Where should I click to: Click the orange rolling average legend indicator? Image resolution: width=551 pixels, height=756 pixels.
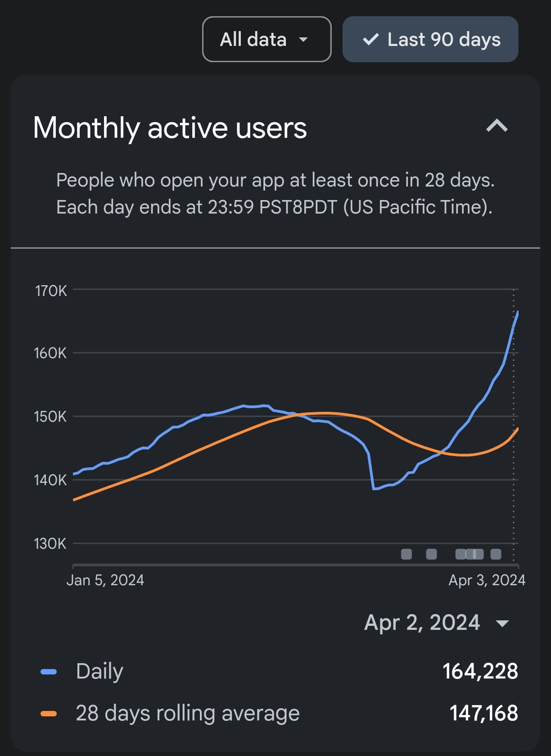tap(49, 714)
